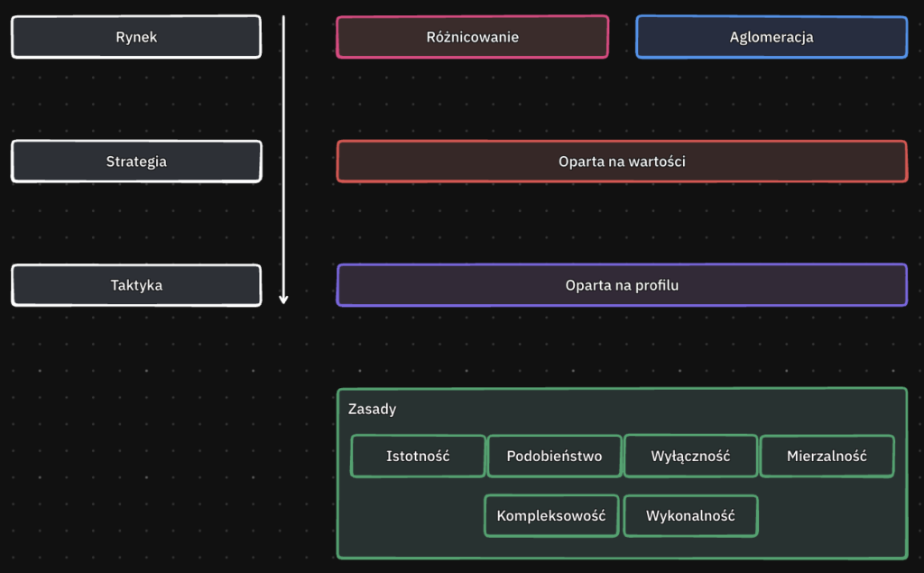
Task: Select the Kompleksowość box
Action: pyautogui.click(x=551, y=516)
